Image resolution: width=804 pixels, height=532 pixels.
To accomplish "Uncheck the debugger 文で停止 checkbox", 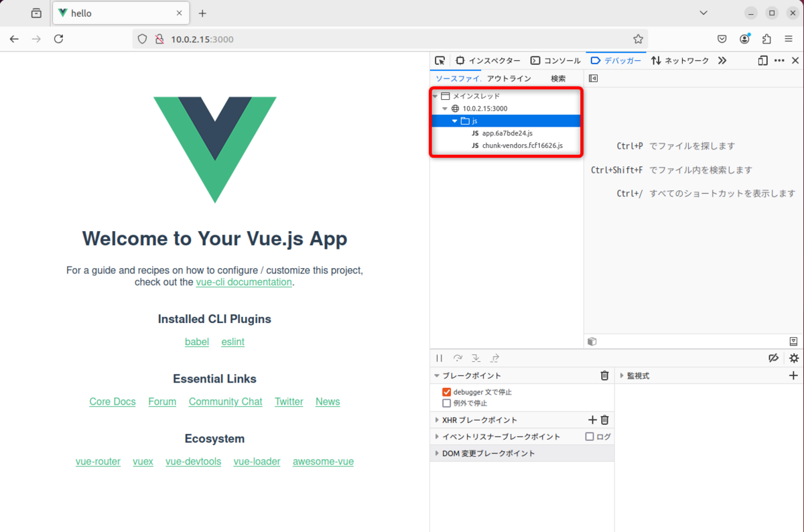I will [446, 392].
